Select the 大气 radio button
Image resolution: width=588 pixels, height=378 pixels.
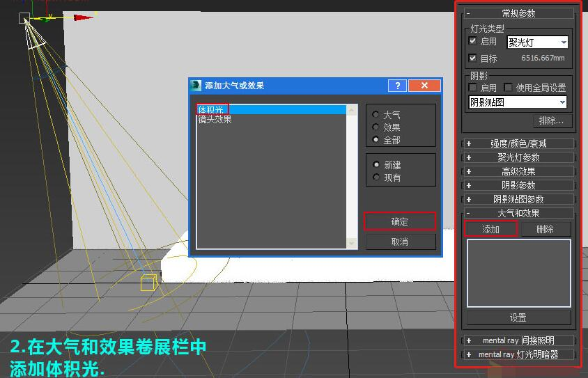point(376,114)
